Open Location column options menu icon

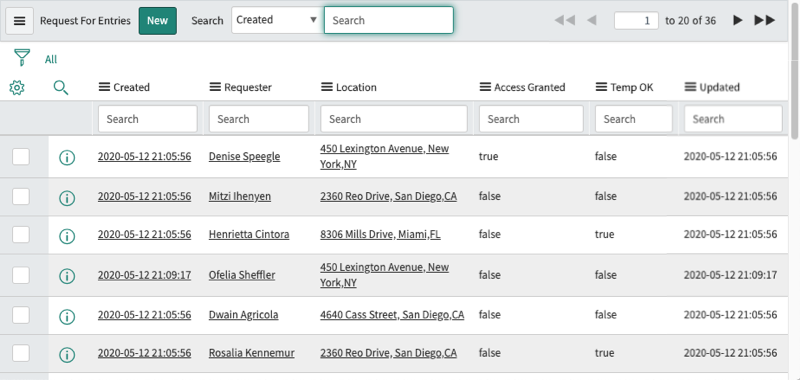(327, 87)
